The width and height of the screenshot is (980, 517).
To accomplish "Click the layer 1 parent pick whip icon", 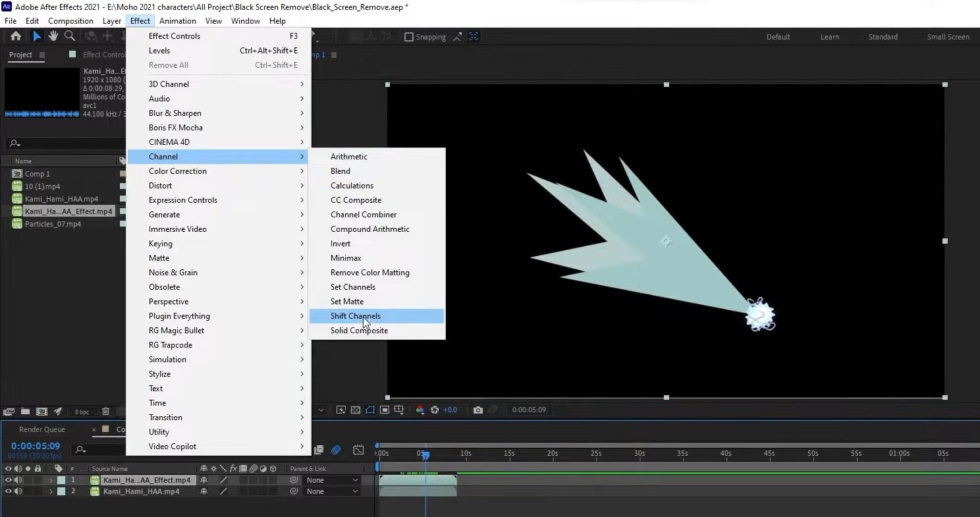I will (x=294, y=480).
